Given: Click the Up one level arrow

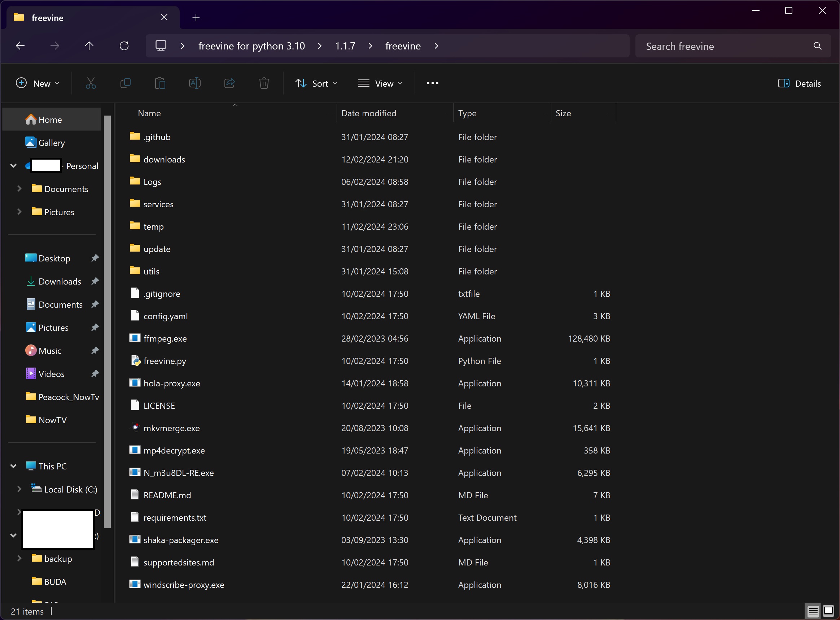Looking at the screenshot, I should coord(89,46).
